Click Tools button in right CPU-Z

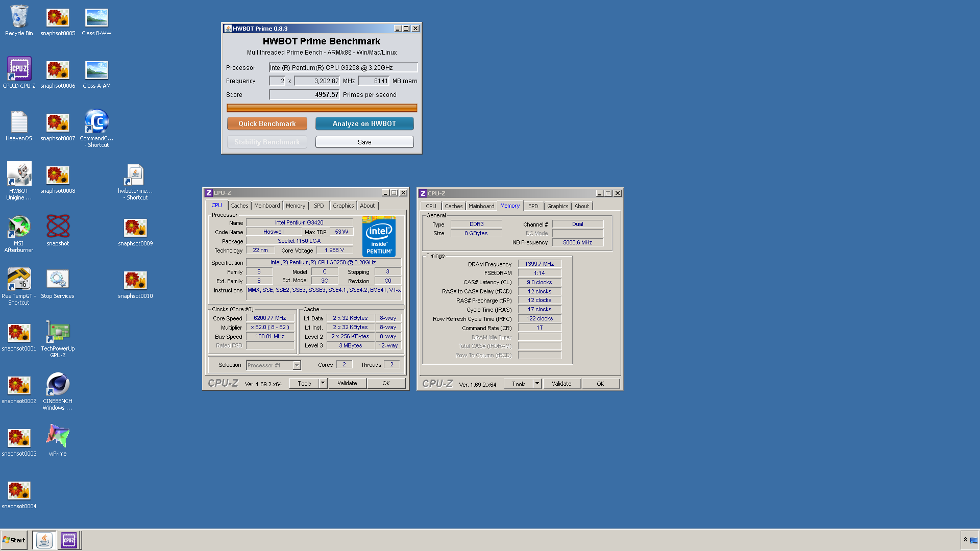tap(519, 384)
